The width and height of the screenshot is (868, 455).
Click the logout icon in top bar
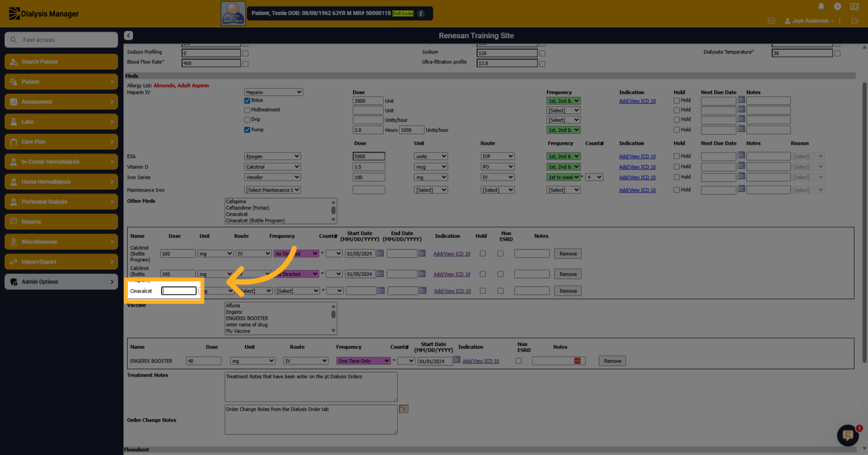pyautogui.click(x=855, y=21)
